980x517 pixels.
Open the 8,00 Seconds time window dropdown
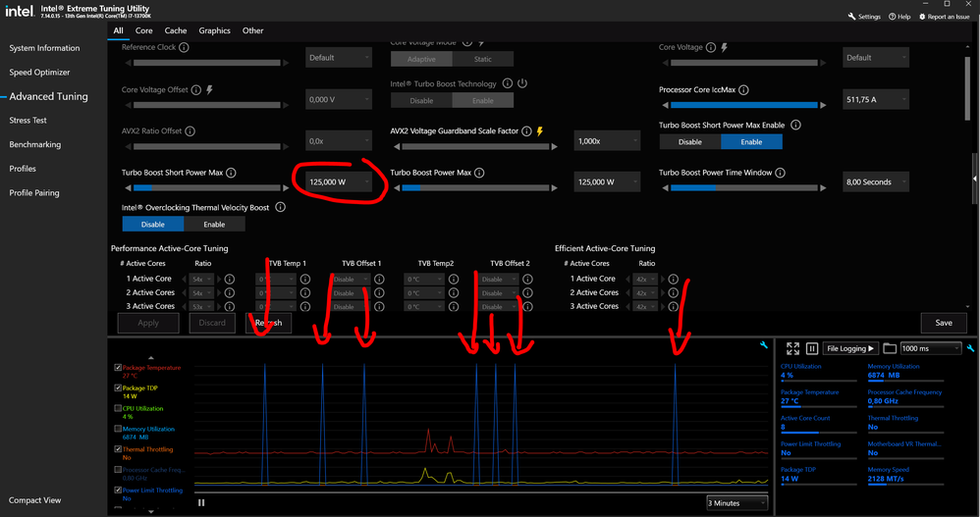tap(876, 182)
